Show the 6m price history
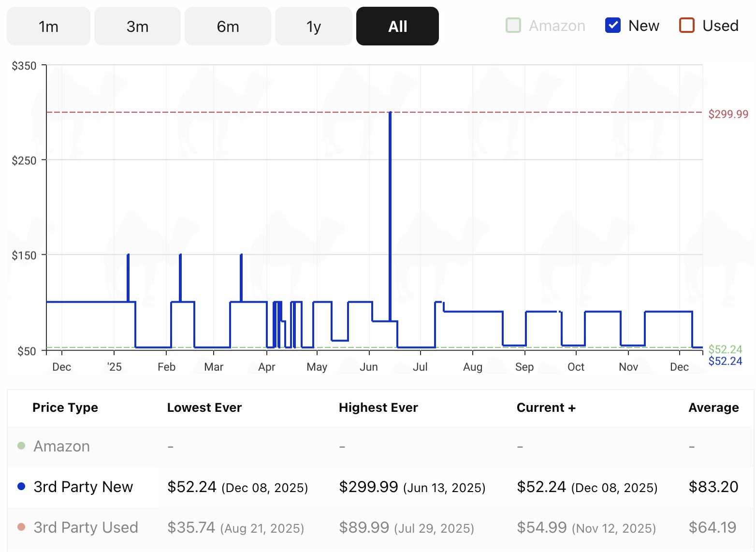 (x=228, y=26)
